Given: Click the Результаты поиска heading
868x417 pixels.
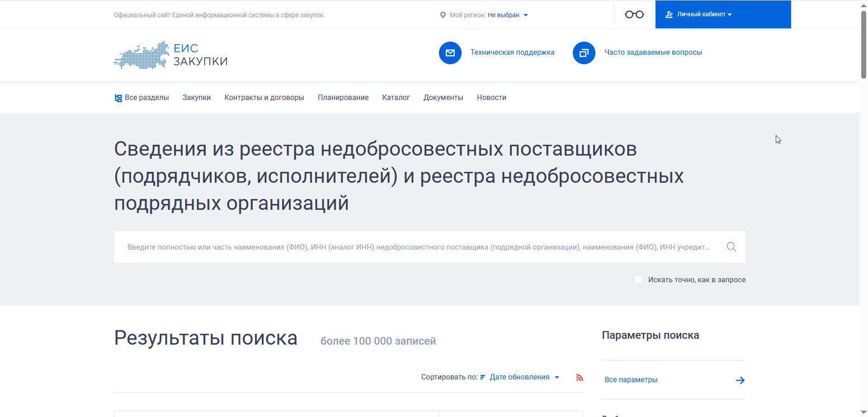Looking at the screenshot, I should 206,338.
